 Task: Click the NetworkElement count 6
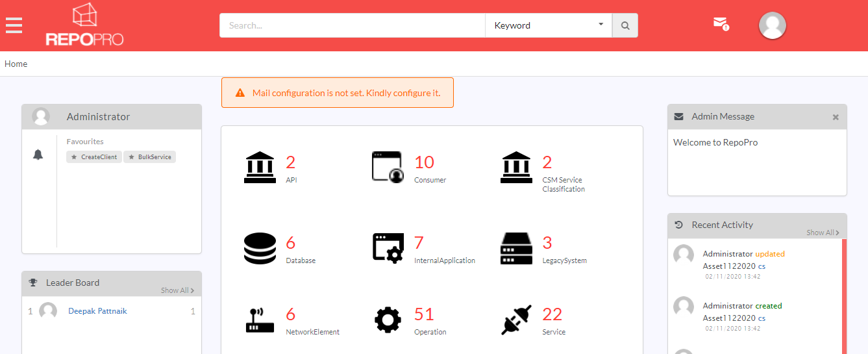point(290,314)
